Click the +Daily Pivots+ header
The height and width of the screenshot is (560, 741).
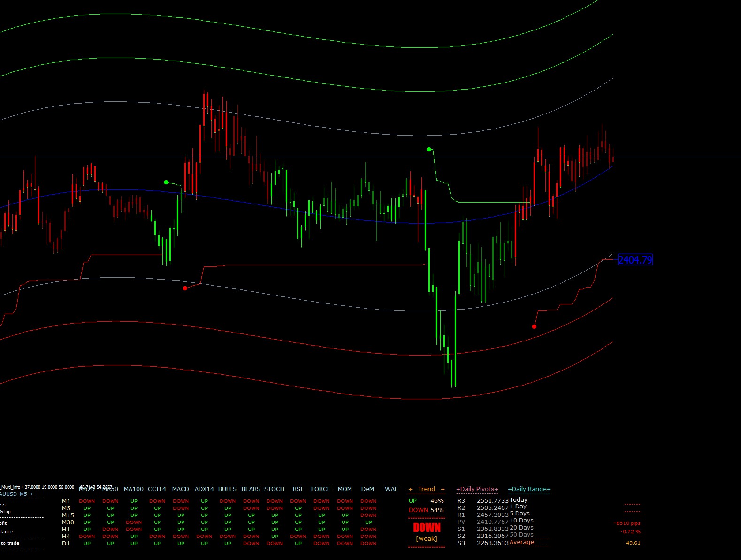click(x=477, y=489)
